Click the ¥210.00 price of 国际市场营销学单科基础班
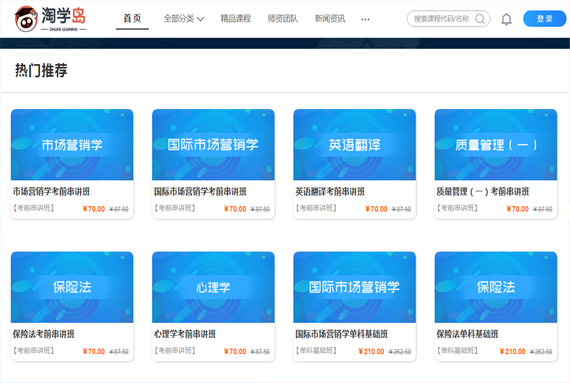 coord(371,351)
